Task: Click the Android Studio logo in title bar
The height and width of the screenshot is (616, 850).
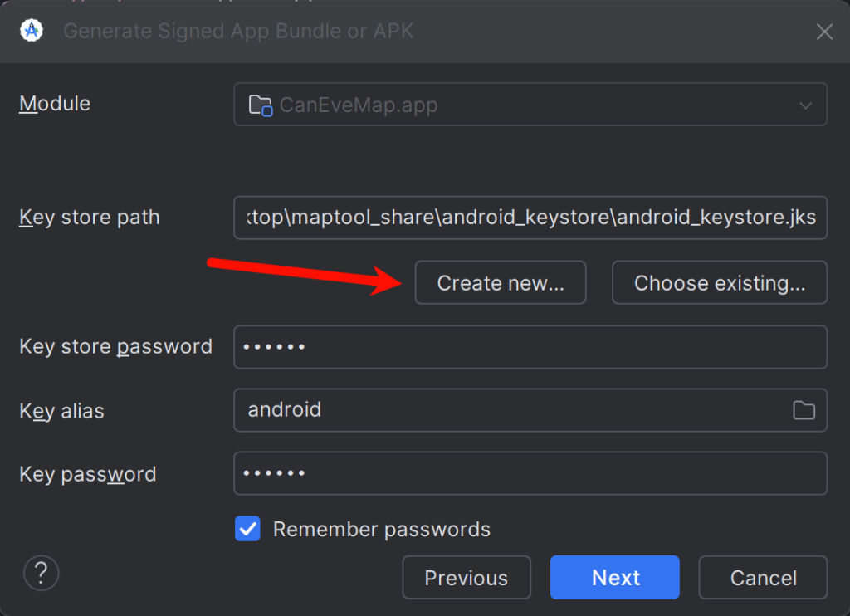Action: 32,31
